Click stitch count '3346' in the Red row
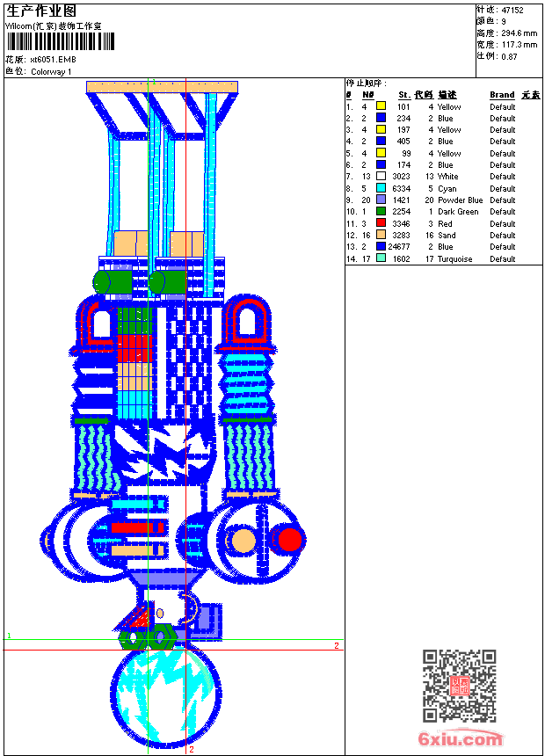The width and height of the screenshot is (545, 756). pyautogui.click(x=401, y=223)
